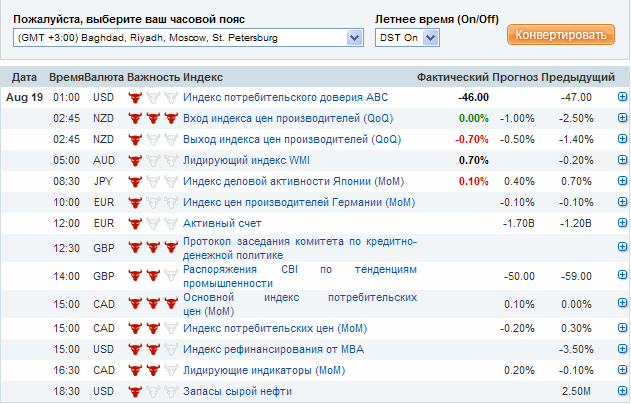Click plus icon beside Лидирующий индекс WMI
Screen dimensions: 631x404
point(622,159)
